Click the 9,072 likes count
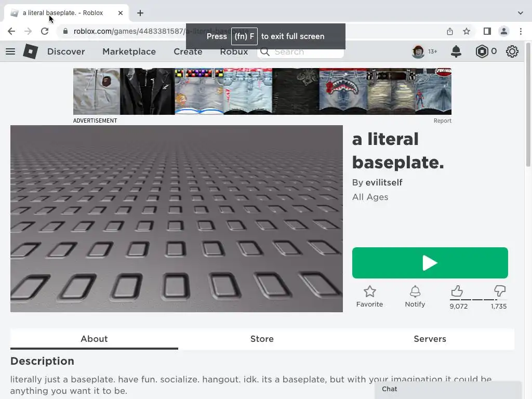Viewport: 532px width, 399px height. [x=459, y=307]
